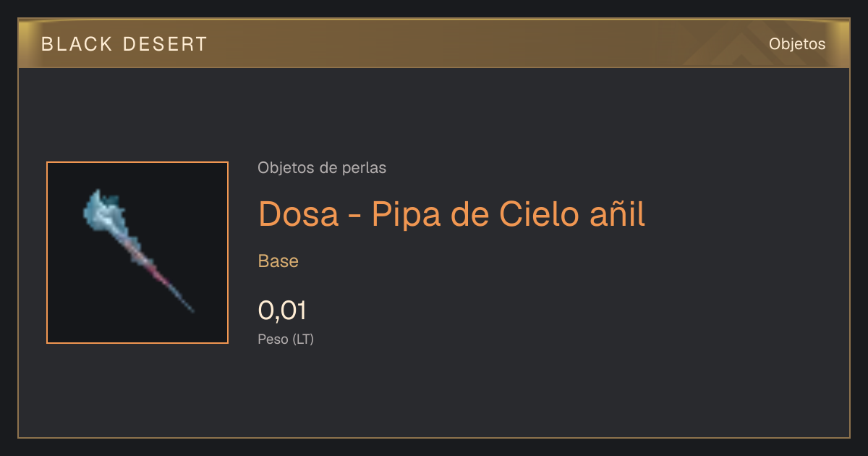Open the BLACK DESERT logo text
This screenshot has height=456, width=868.
point(124,44)
